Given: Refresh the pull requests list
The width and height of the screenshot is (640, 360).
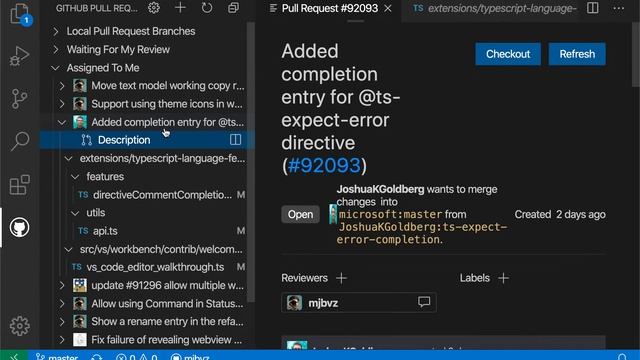Looking at the screenshot, I should [x=207, y=8].
